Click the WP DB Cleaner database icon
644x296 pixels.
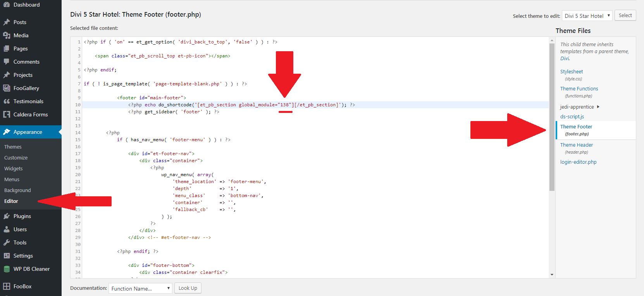click(7, 269)
